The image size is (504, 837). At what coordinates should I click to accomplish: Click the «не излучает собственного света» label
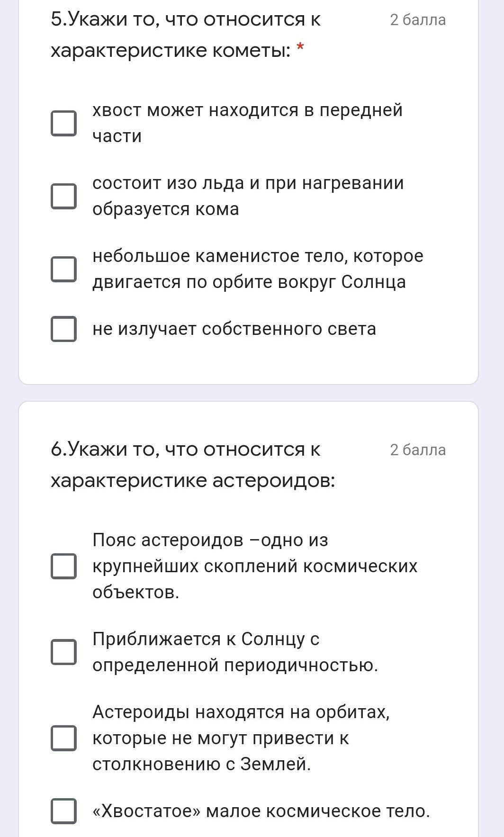pos(234,329)
